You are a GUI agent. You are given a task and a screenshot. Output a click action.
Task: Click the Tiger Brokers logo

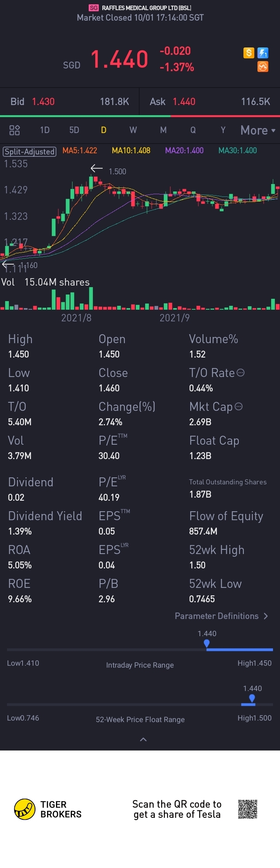25,809
